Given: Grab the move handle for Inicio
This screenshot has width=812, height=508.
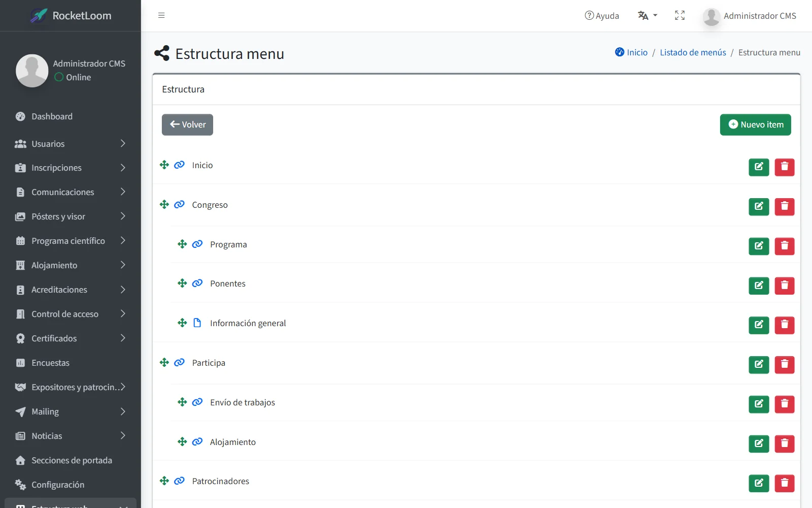Looking at the screenshot, I should click(164, 165).
